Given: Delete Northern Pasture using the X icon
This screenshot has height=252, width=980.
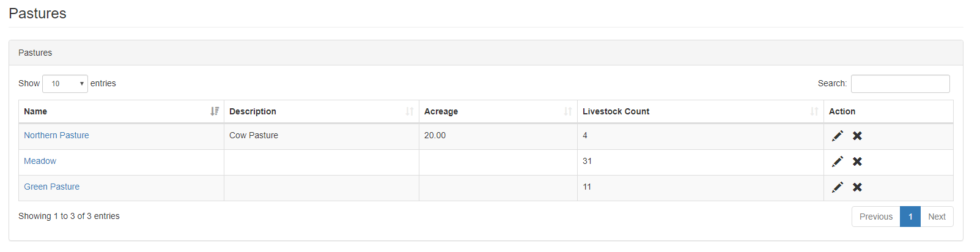Looking at the screenshot, I should 857,136.
